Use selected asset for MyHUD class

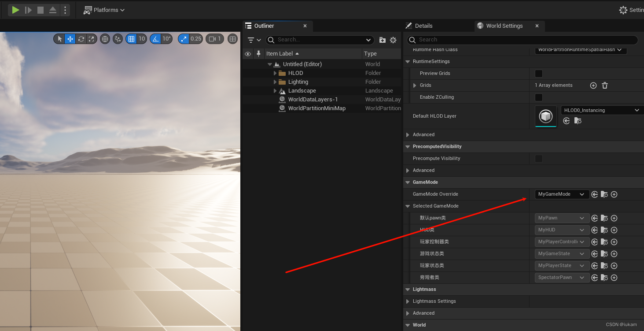click(595, 230)
